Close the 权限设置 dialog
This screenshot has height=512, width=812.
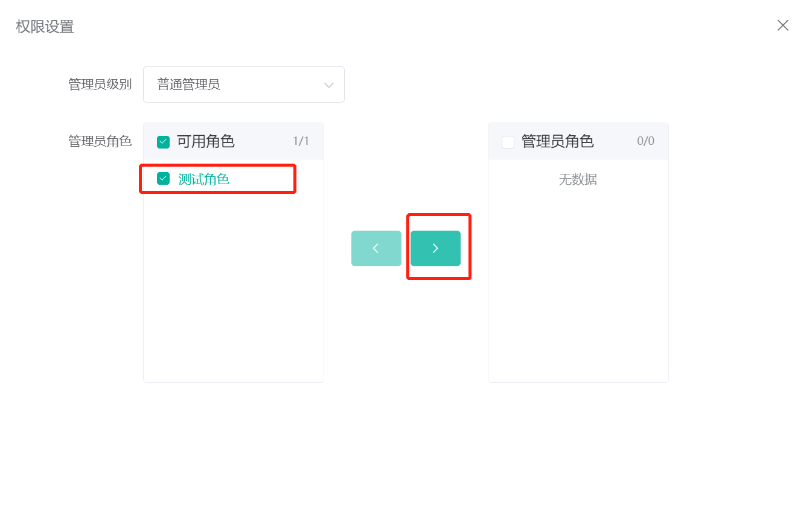pos(782,25)
